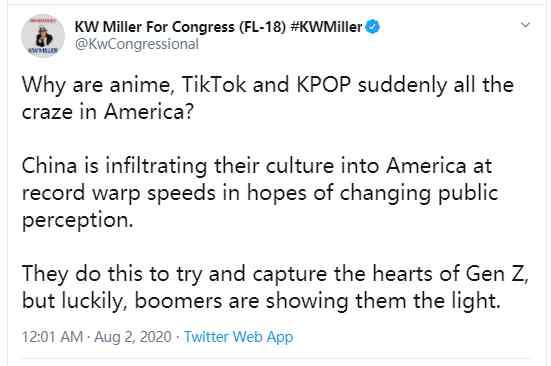Screen dimensions: 551x366
Task: Click "America?" ending the first paragraph
Action: click(x=149, y=112)
